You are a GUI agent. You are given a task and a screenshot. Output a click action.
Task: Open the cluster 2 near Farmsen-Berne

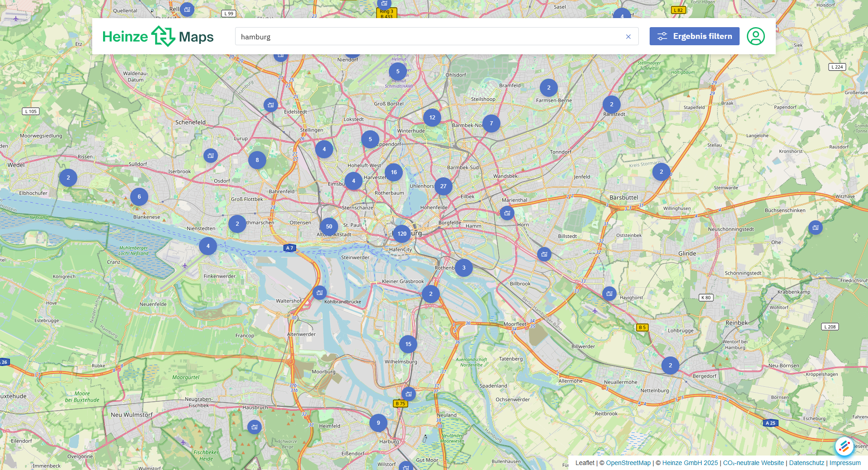pyautogui.click(x=549, y=88)
